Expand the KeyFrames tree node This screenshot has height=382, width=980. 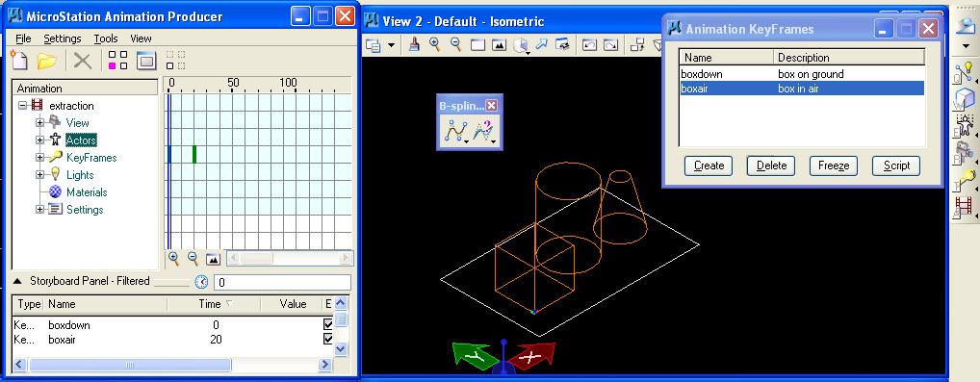click(40, 158)
